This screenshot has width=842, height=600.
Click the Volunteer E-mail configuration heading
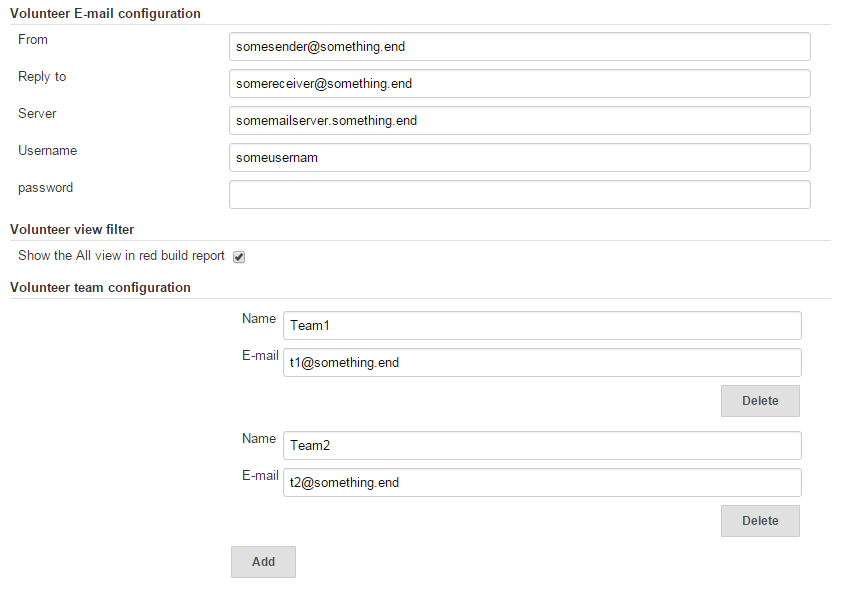point(105,13)
